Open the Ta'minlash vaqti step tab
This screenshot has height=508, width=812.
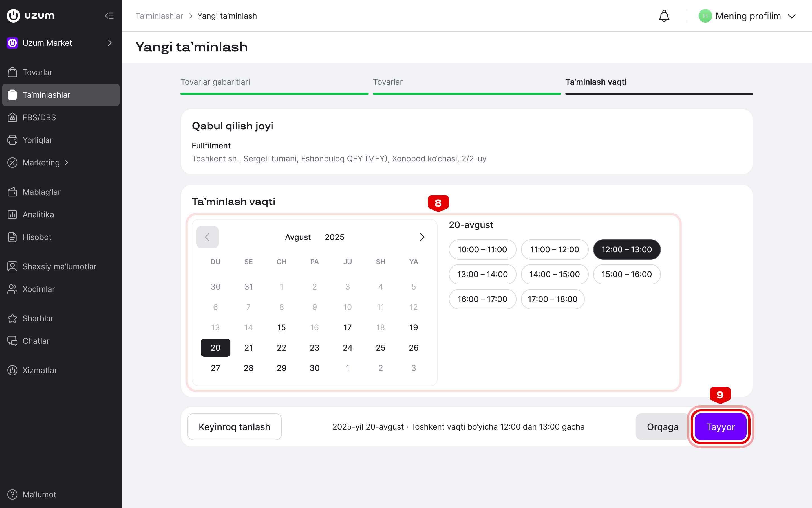(659, 86)
